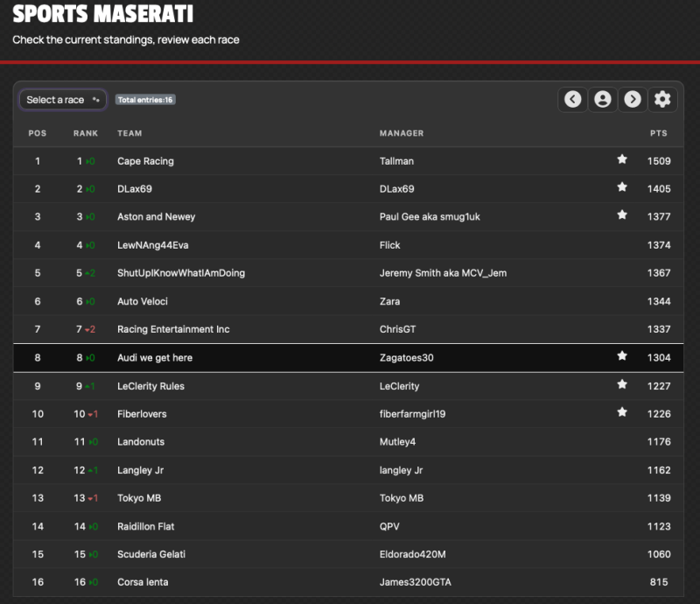700x604 pixels.
Task: Click manager Tallman
Action: tap(396, 161)
